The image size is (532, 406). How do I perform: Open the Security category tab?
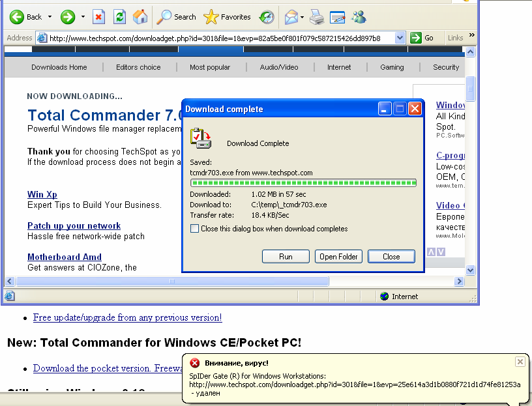point(446,67)
